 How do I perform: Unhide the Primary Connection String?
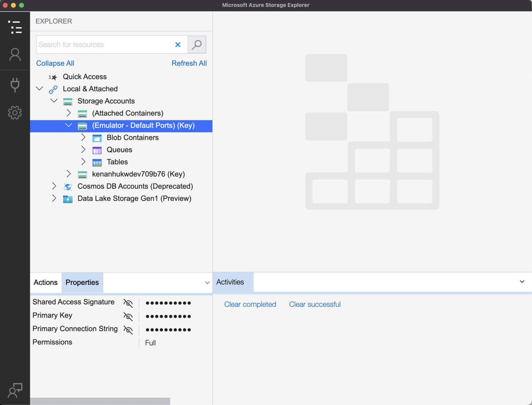tap(128, 330)
